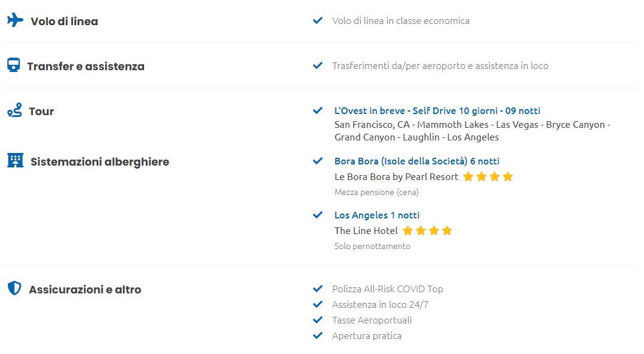Open L'Ovest in breve Self Drive tour link
Viewport: 644px width, 354px height.
[437, 111]
